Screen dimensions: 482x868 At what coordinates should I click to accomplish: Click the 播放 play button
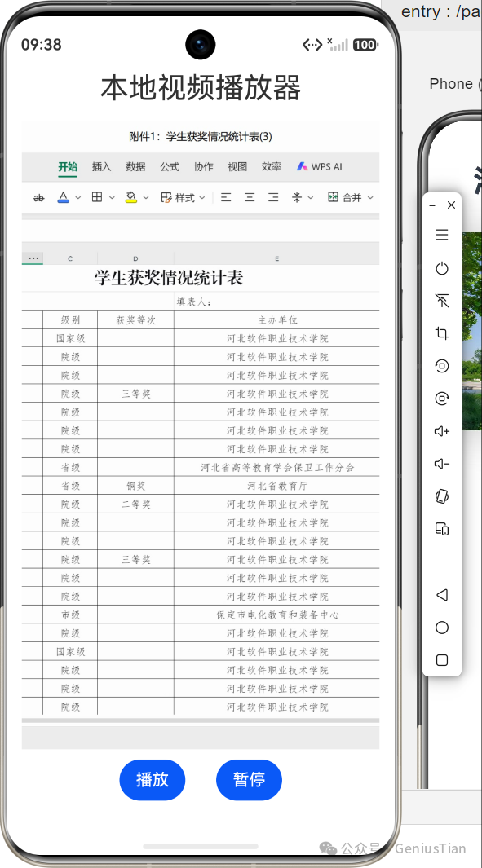click(x=153, y=779)
